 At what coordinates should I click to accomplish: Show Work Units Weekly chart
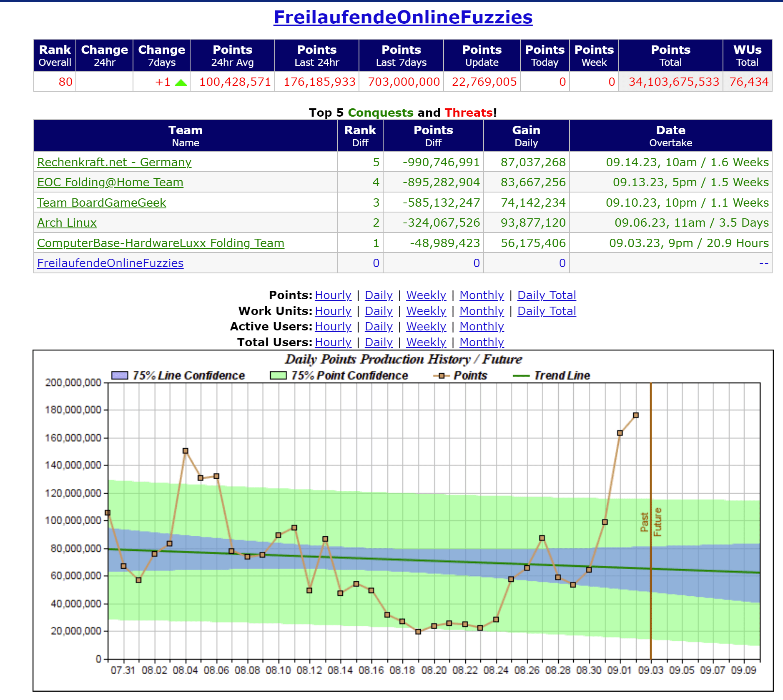pyautogui.click(x=426, y=311)
